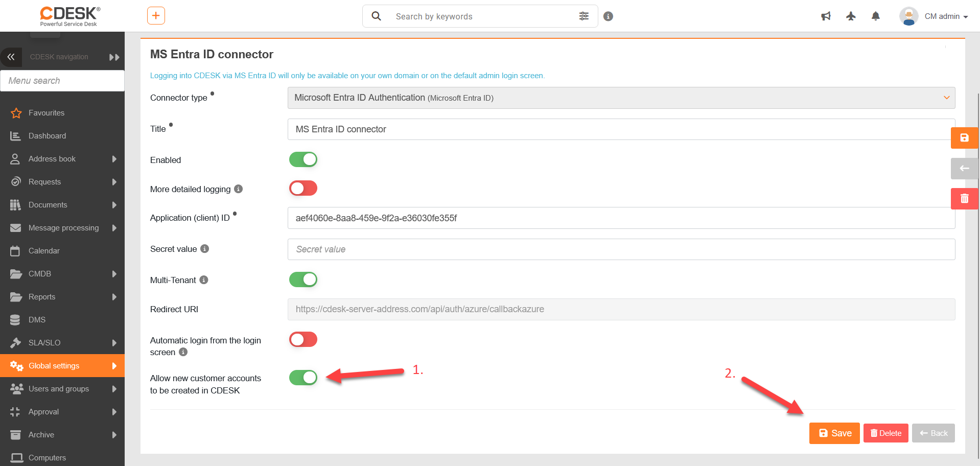The height and width of the screenshot is (466, 980).
Task: Click the floating grey back arrow icon
Action: [x=964, y=169]
